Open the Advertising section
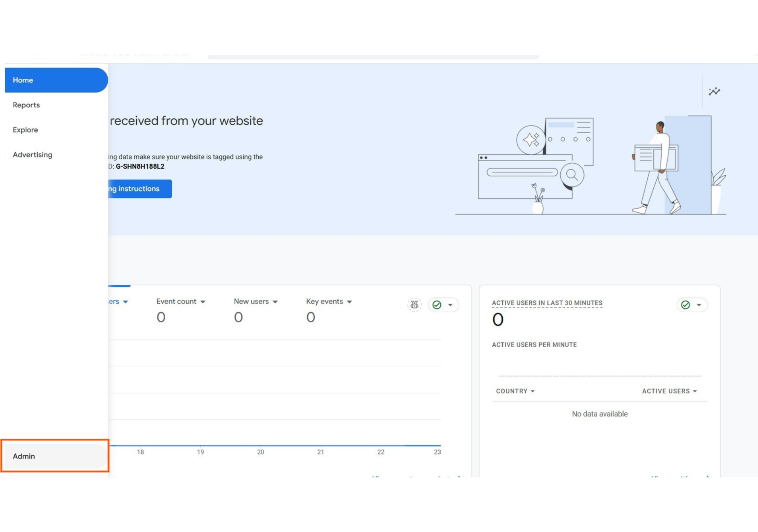The height and width of the screenshot is (532, 758). pyautogui.click(x=32, y=155)
